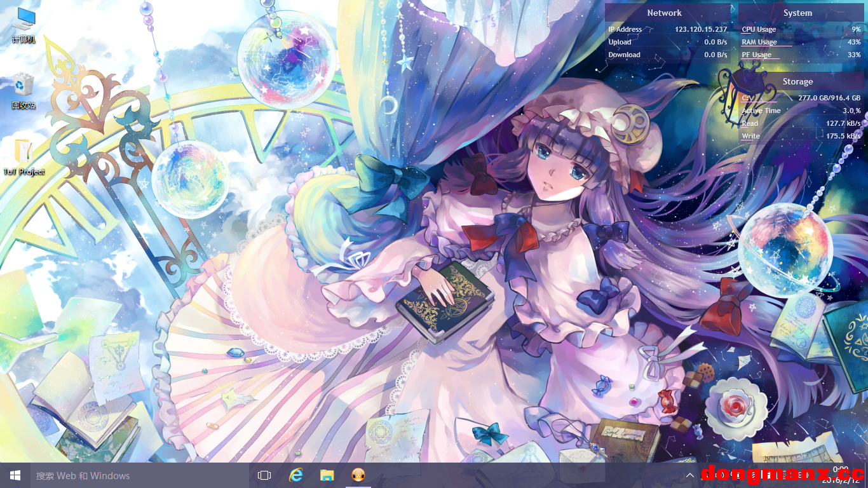Image resolution: width=868 pixels, height=488 pixels.
Task: Click the Download speed row
Action: pyautogui.click(x=667, y=55)
